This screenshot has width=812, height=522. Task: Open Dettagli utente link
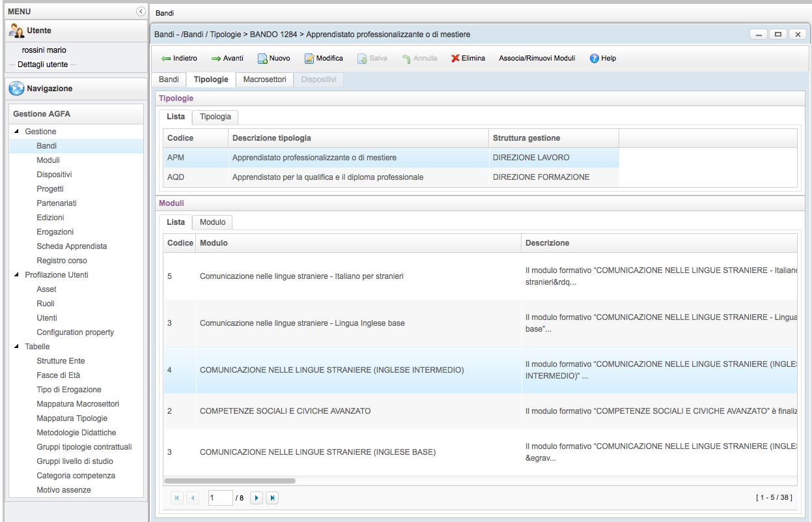click(x=42, y=65)
